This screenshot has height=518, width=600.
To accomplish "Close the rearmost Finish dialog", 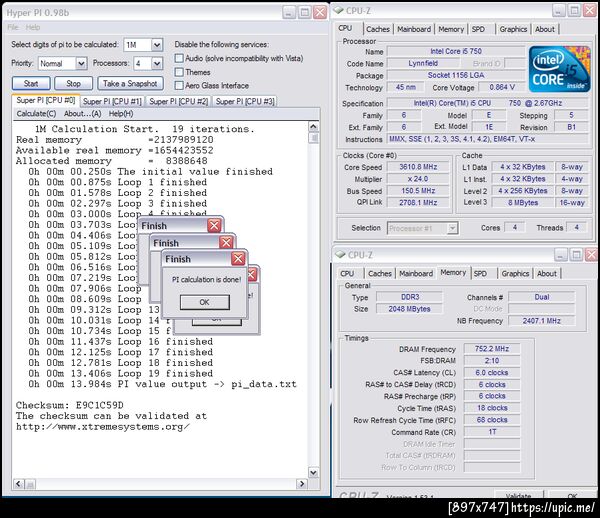I will pos(213,226).
